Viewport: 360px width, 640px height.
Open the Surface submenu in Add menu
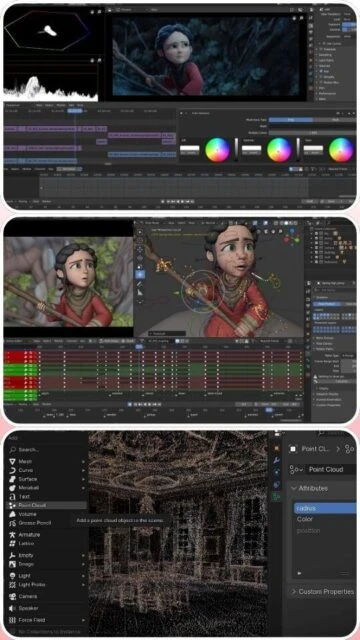[47, 479]
